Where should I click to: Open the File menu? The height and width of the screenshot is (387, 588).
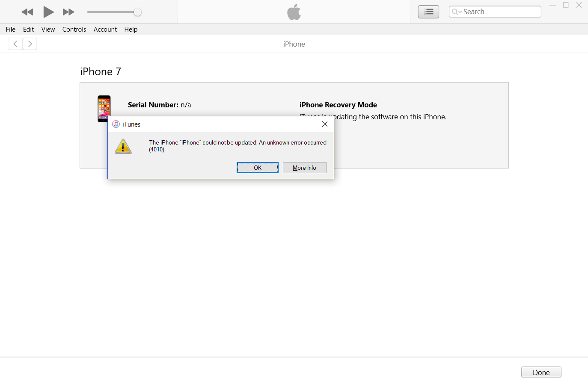(x=11, y=30)
